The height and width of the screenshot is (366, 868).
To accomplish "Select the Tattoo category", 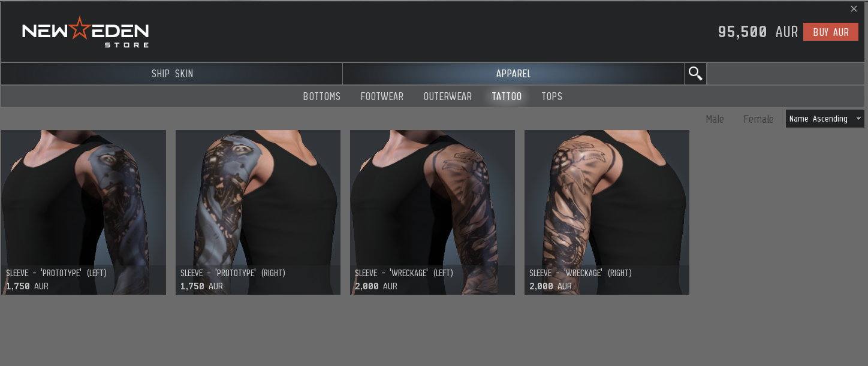I will (507, 96).
